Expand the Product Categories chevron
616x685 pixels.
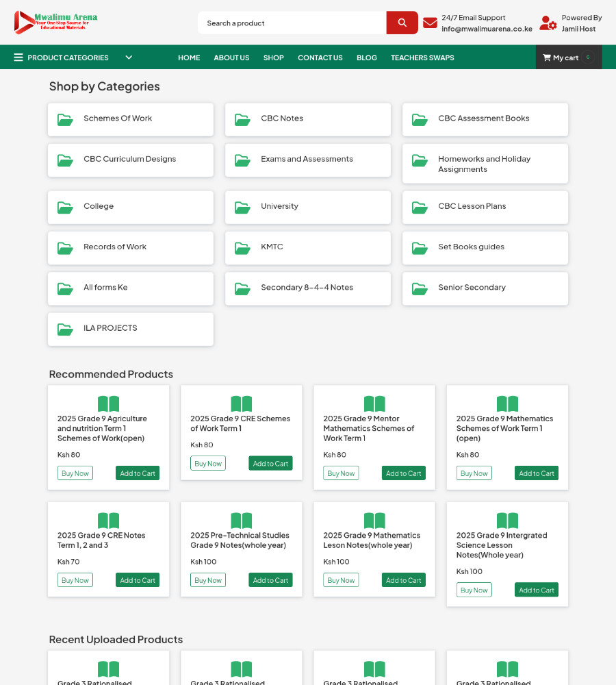pyautogui.click(x=129, y=58)
